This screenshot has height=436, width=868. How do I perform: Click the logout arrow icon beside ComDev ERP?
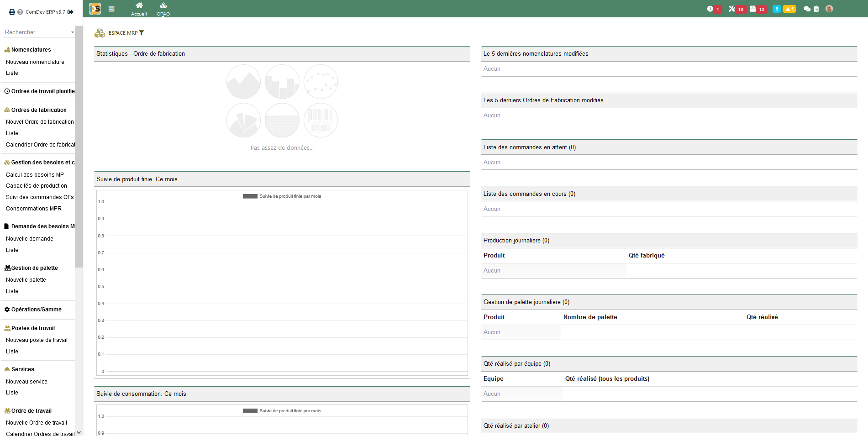pyautogui.click(x=70, y=12)
